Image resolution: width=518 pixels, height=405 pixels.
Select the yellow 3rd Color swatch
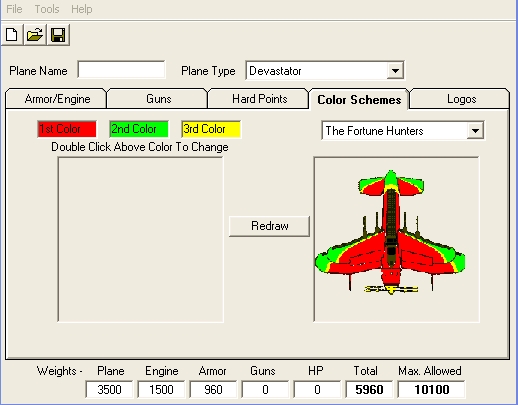pyautogui.click(x=211, y=129)
